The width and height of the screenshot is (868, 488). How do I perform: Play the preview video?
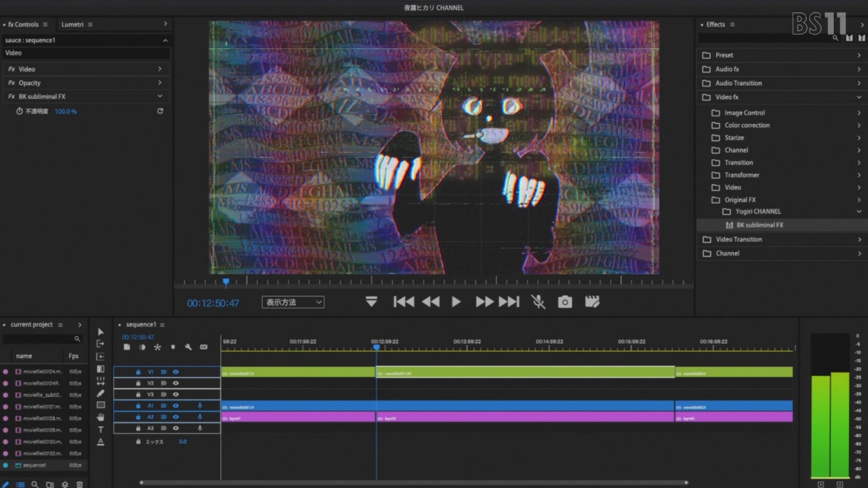[x=456, y=302]
